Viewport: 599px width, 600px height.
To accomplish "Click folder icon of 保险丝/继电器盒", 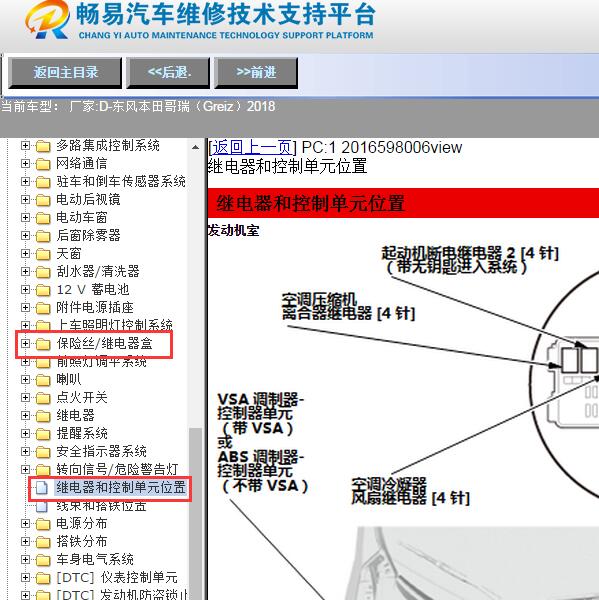I will click(x=43, y=344).
